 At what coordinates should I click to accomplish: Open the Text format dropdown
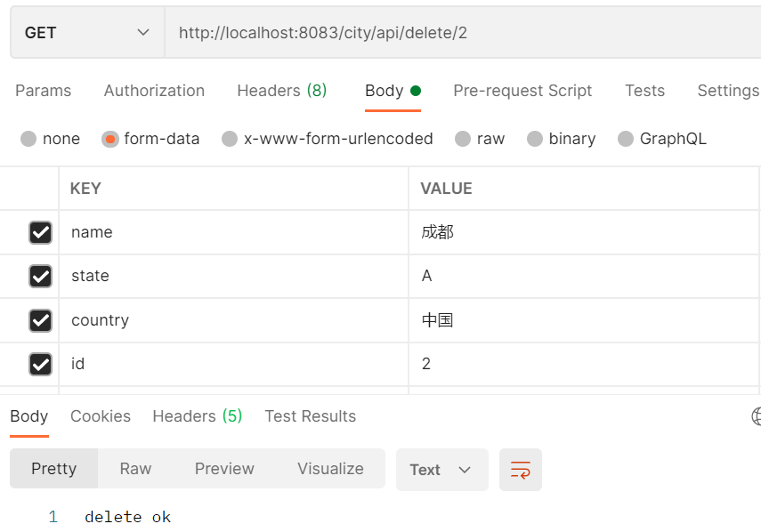click(441, 470)
